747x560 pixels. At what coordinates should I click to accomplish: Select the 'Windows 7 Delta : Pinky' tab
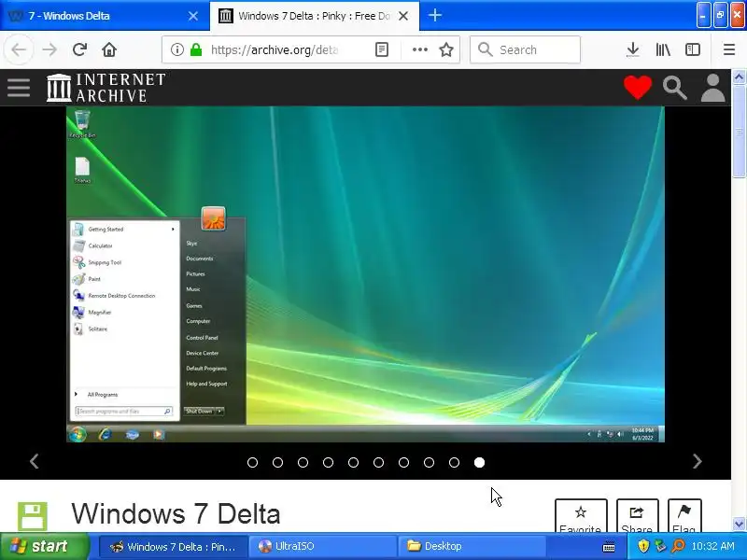[x=315, y=16]
